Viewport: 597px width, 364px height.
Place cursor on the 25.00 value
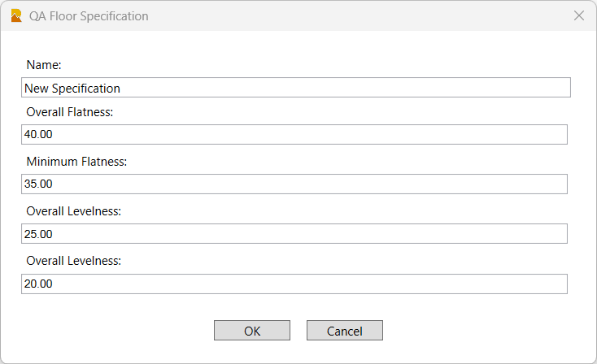pyautogui.click(x=38, y=234)
